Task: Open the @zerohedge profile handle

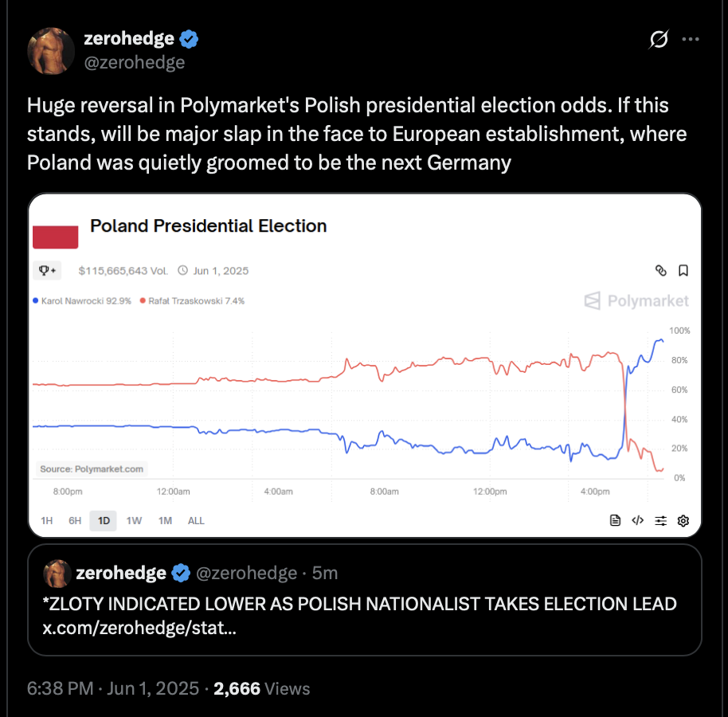Action: [134, 62]
